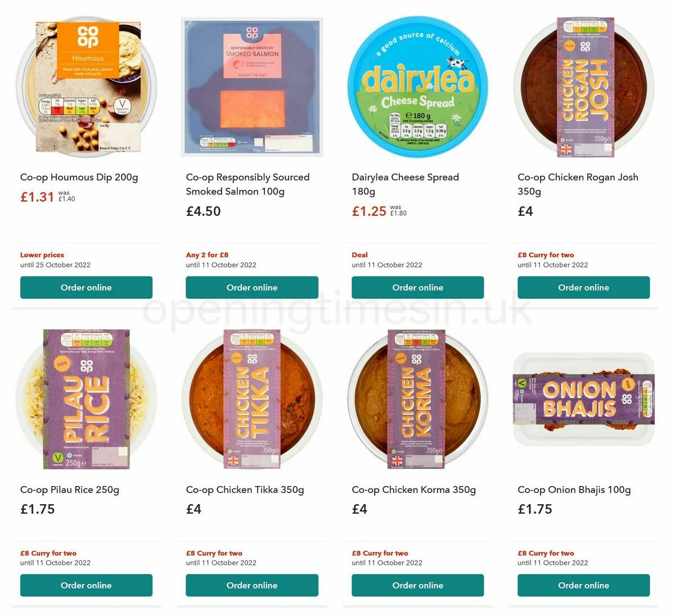
Task: Click the freezable icon on Chicken Korma pack
Action: click(x=394, y=451)
